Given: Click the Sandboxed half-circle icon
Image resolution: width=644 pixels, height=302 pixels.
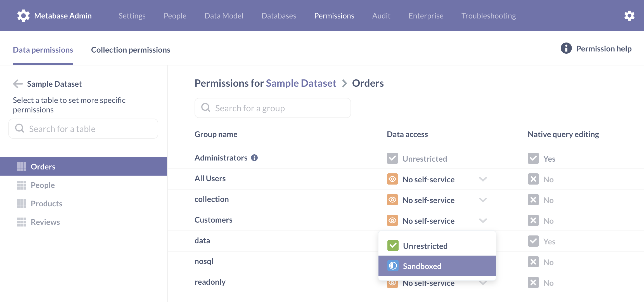Looking at the screenshot, I should (x=393, y=266).
